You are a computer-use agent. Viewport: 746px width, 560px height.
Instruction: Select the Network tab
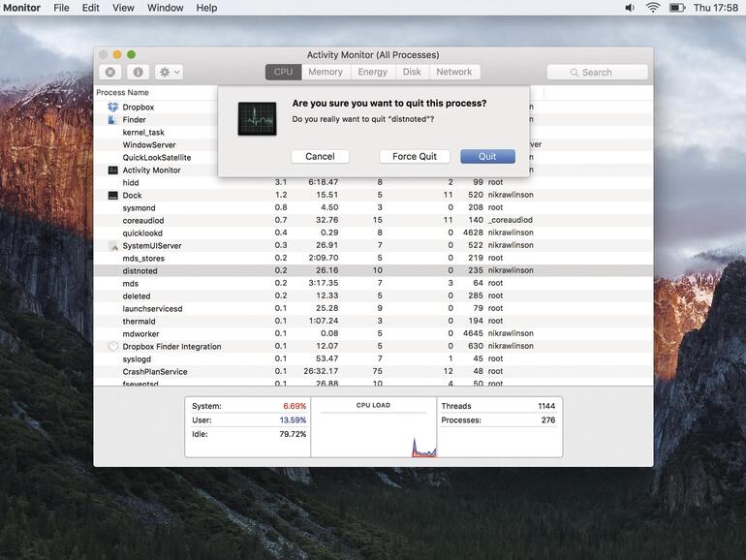(x=453, y=72)
